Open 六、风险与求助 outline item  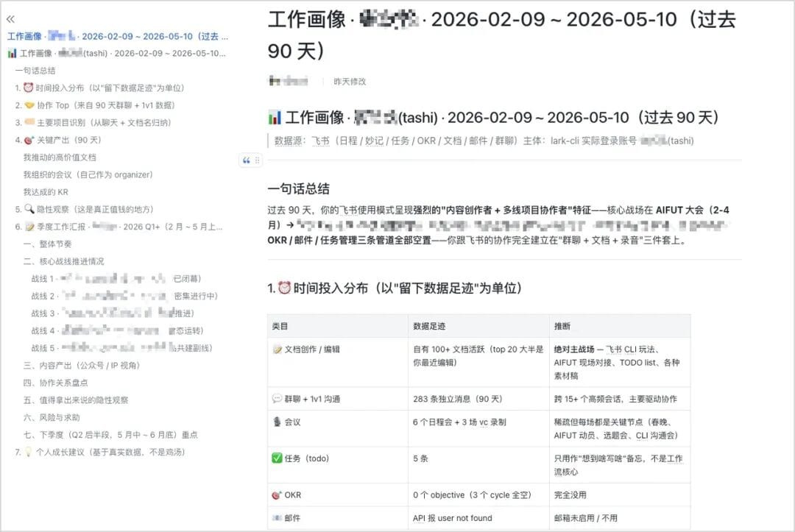click(52, 417)
